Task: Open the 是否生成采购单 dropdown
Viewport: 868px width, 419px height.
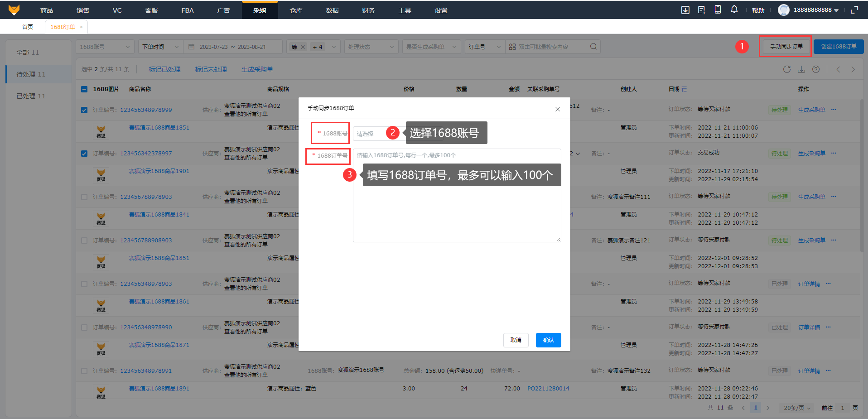Action: click(x=432, y=47)
